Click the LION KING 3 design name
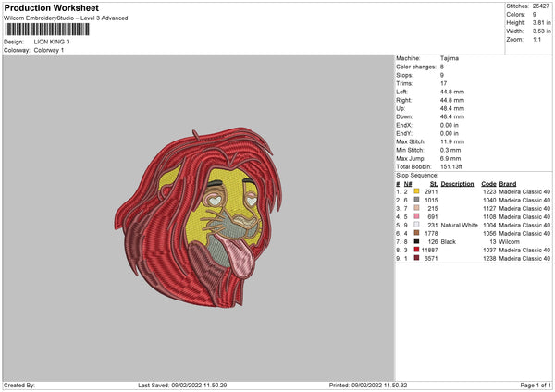 (x=52, y=42)
